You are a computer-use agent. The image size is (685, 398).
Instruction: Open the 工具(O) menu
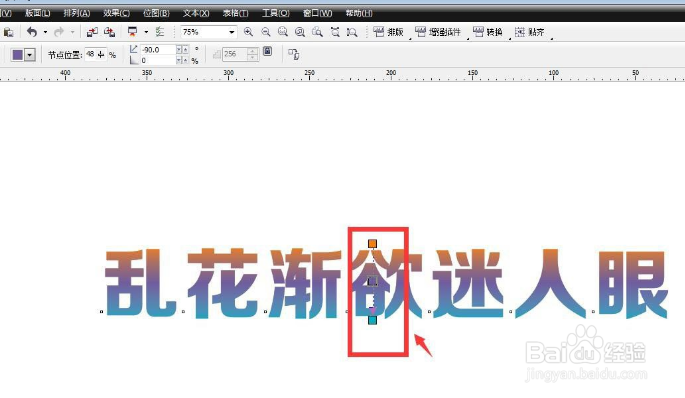[x=276, y=13]
